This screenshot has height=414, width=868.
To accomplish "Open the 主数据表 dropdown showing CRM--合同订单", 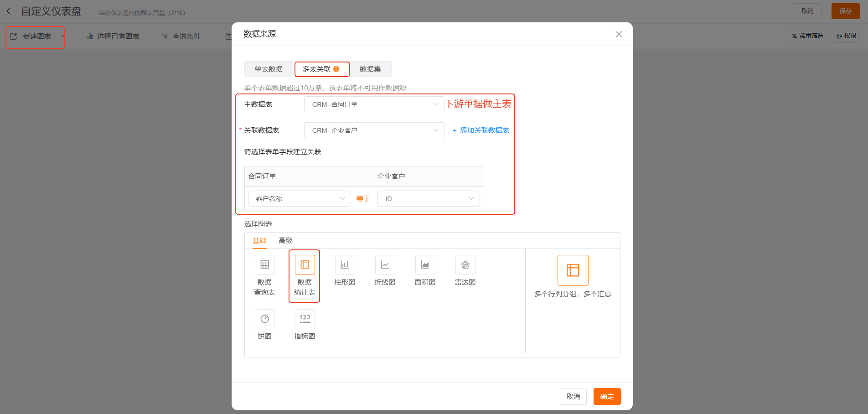I will point(374,104).
